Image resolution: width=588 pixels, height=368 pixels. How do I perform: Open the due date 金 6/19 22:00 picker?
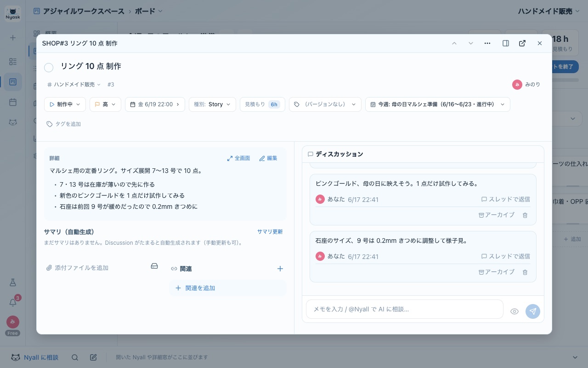pyautogui.click(x=155, y=104)
